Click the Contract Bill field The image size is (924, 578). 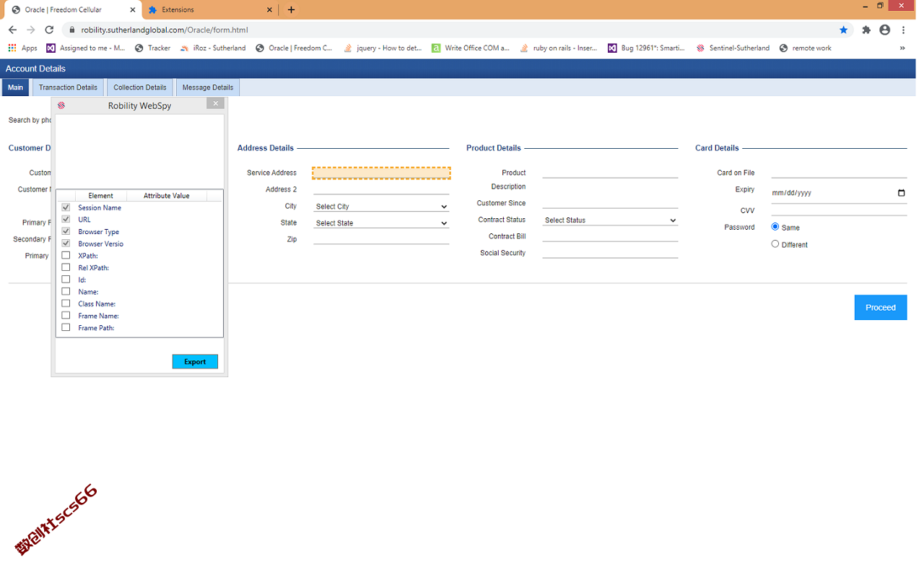coord(610,236)
